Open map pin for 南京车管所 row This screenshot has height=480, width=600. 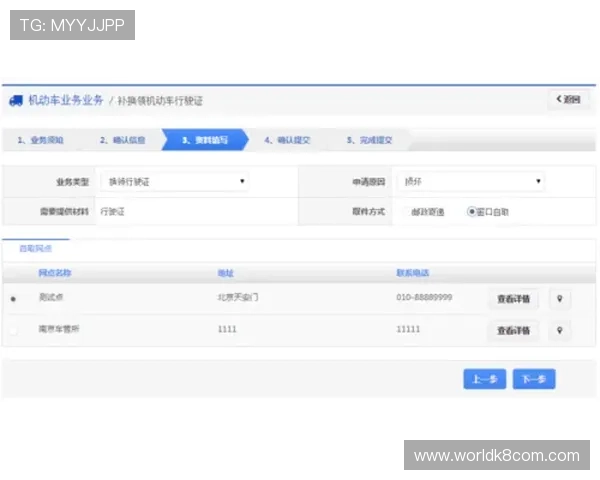[x=559, y=330]
